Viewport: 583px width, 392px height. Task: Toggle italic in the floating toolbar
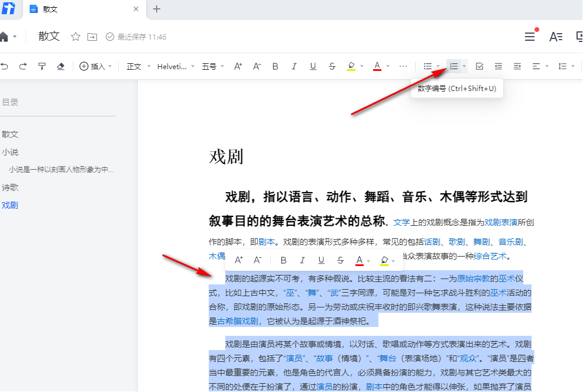tap(302, 260)
